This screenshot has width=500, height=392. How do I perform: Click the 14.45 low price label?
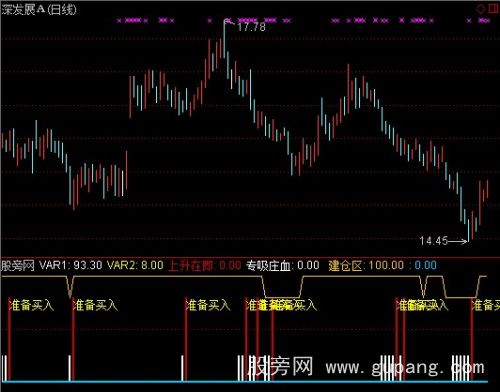(434, 241)
